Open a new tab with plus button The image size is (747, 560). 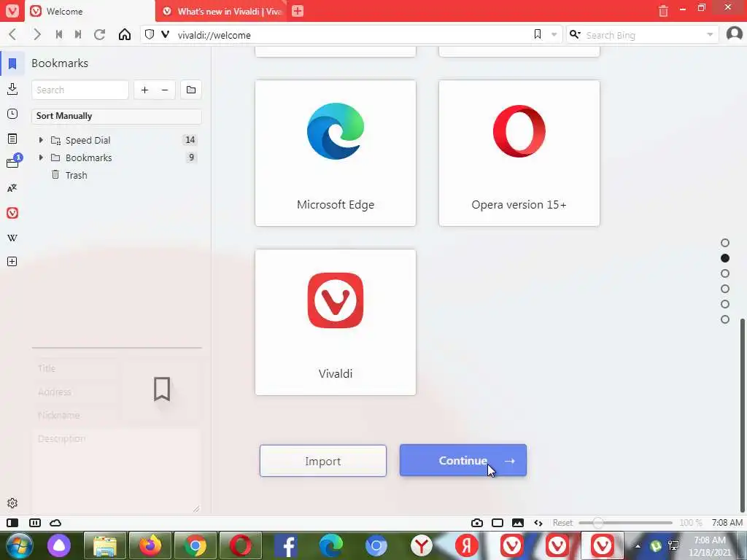(x=298, y=10)
